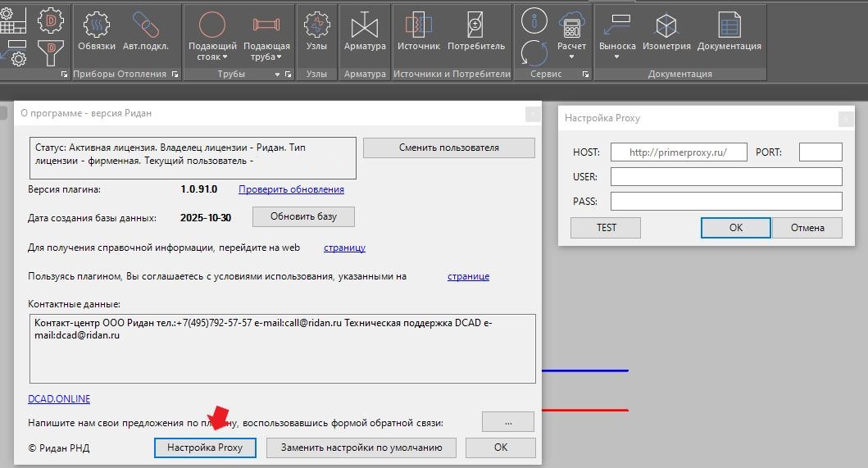Open the Обвязки tool
Viewport: 868px width, 468px height.
pos(97,32)
